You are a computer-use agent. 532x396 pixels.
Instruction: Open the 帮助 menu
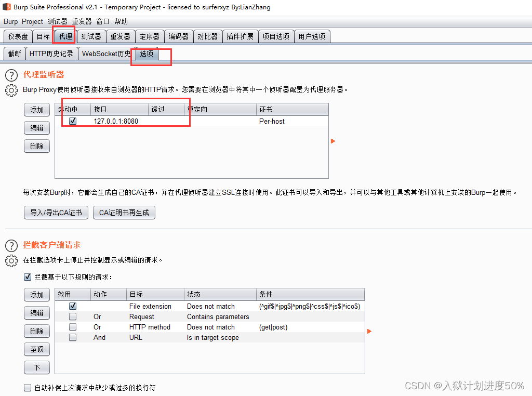121,21
